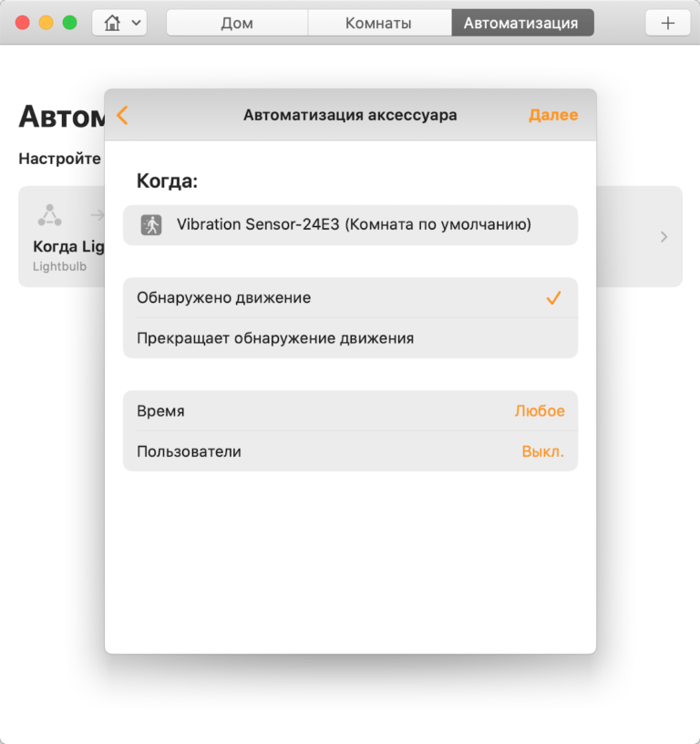700x744 pixels.
Task: Minimize the window with yellow button
Action: pos(46,22)
